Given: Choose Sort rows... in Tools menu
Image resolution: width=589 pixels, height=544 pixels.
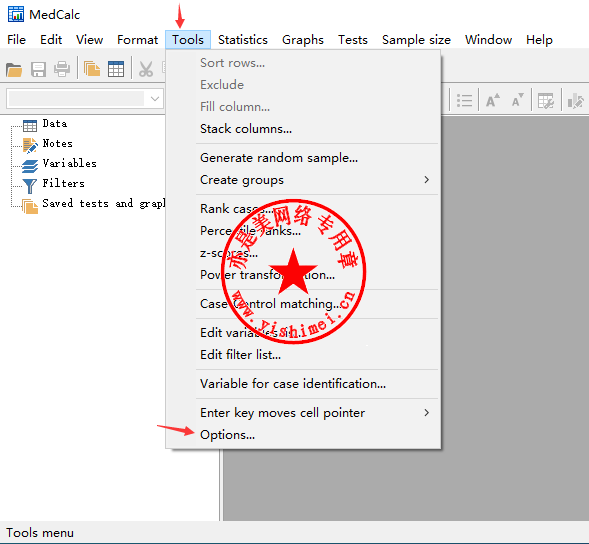Looking at the screenshot, I should click(303, 63).
